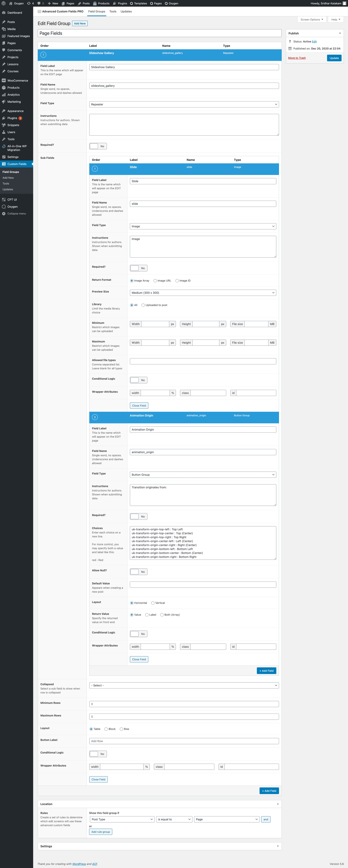
Task: Expand the Screen Options panel
Action: tap(312, 20)
